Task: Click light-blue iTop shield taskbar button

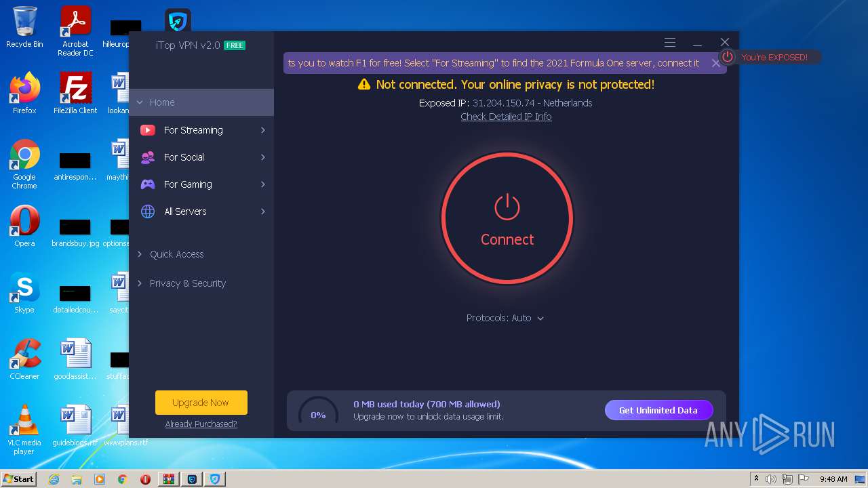Action: click(x=215, y=479)
